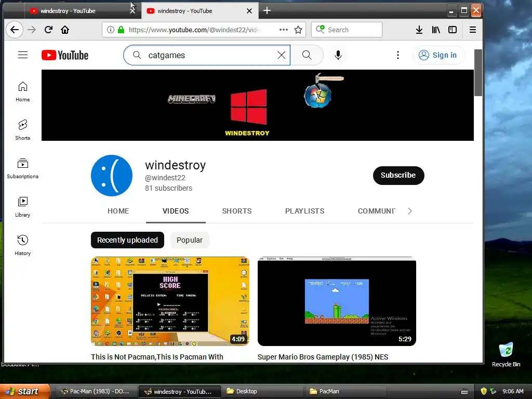Open Subscriptions in YouTube sidebar
Viewport: 532px width, 399px height.
pos(23,168)
